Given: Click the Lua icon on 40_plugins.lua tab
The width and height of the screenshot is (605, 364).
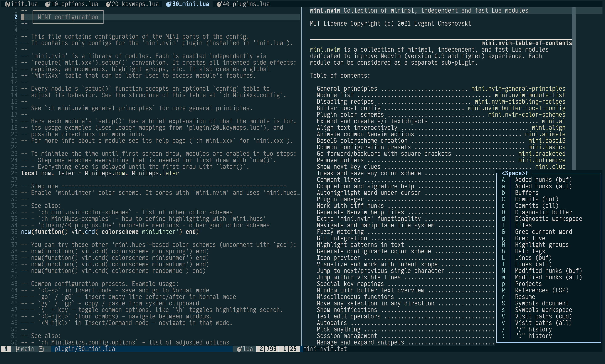Looking at the screenshot, I should click(x=219, y=4).
